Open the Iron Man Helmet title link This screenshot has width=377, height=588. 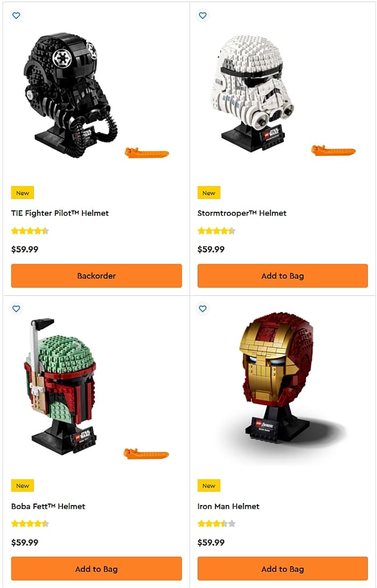tap(228, 506)
